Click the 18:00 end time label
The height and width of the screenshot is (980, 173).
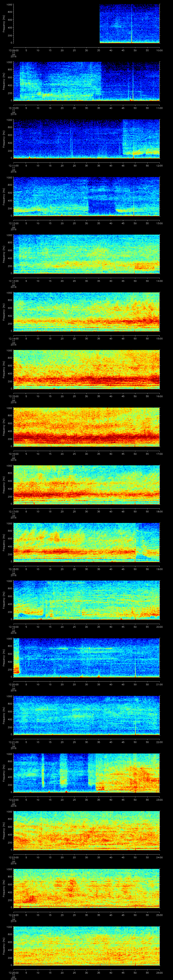pyautogui.click(x=159, y=511)
